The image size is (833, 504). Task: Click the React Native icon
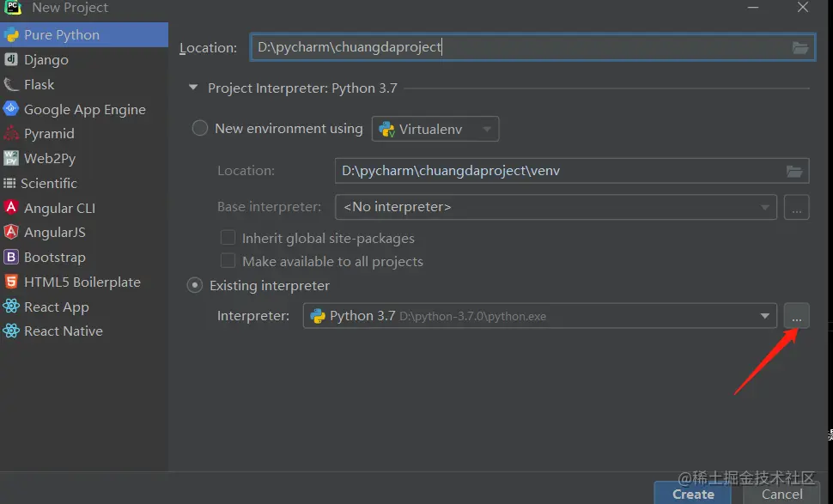(11, 331)
